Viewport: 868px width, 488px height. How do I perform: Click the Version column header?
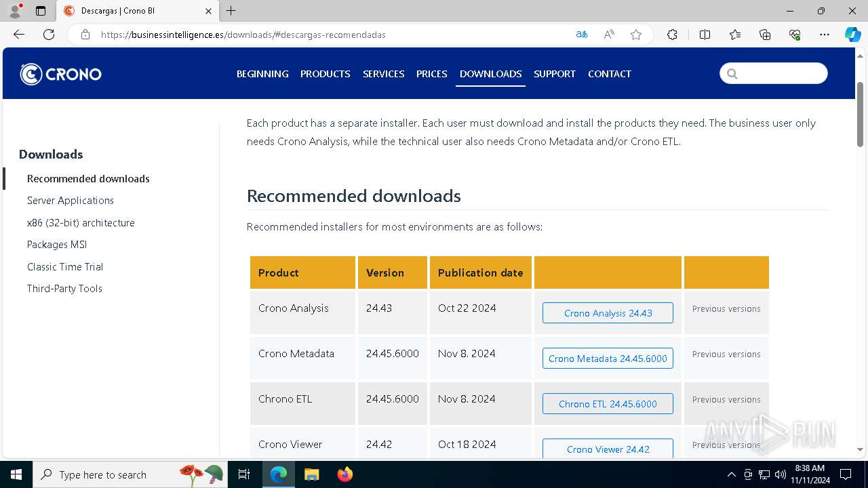click(393, 272)
